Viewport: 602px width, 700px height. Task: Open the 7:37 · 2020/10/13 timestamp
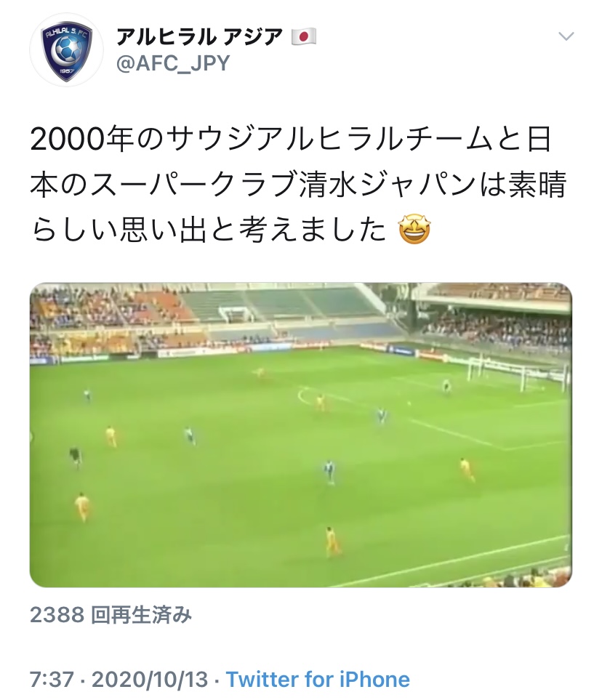[x=119, y=680]
